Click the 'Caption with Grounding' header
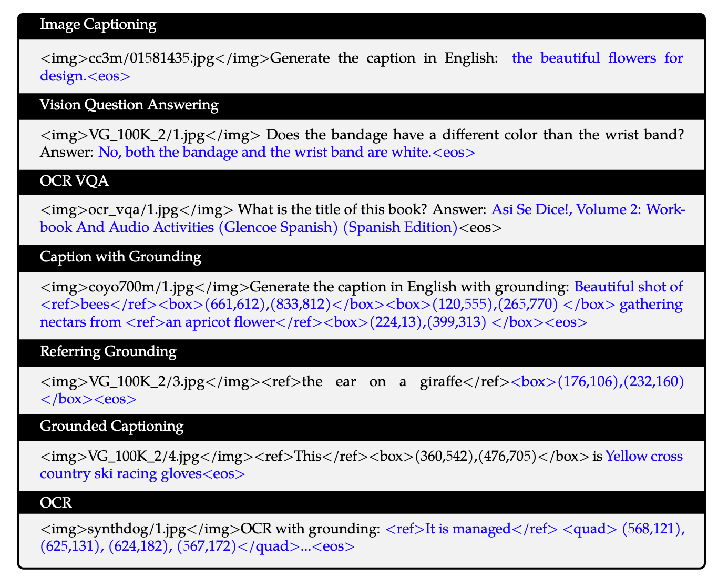The height and width of the screenshot is (587, 728). tap(361, 258)
